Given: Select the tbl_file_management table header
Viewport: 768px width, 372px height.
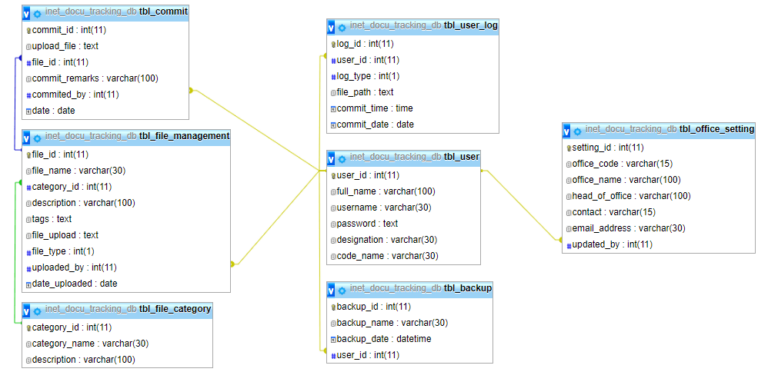Looking at the screenshot, I should [126, 136].
